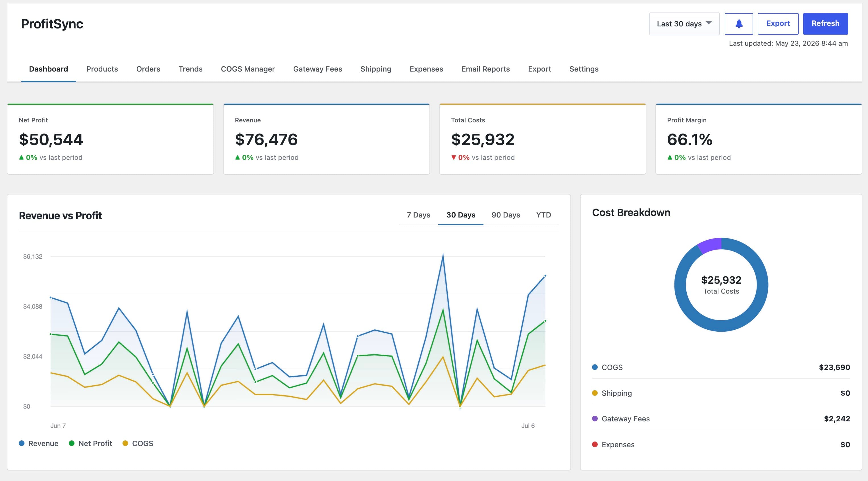Click the notification bell icon
This screenshot has width=868, height=481.
click(x=739, y=24)
